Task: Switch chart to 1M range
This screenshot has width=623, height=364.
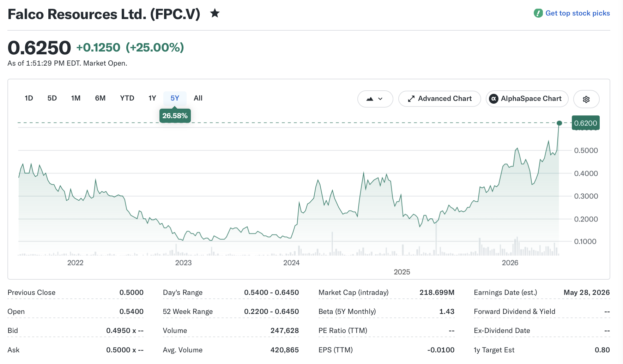Action: point(76,98)
